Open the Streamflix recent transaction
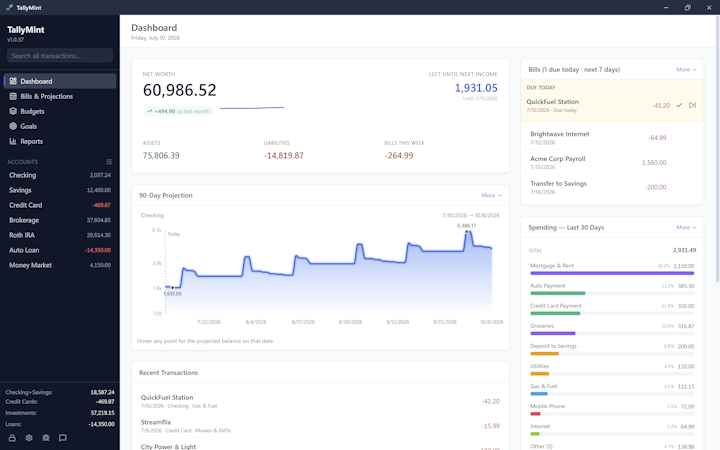 pyautogui.click(x=320, y=426)
